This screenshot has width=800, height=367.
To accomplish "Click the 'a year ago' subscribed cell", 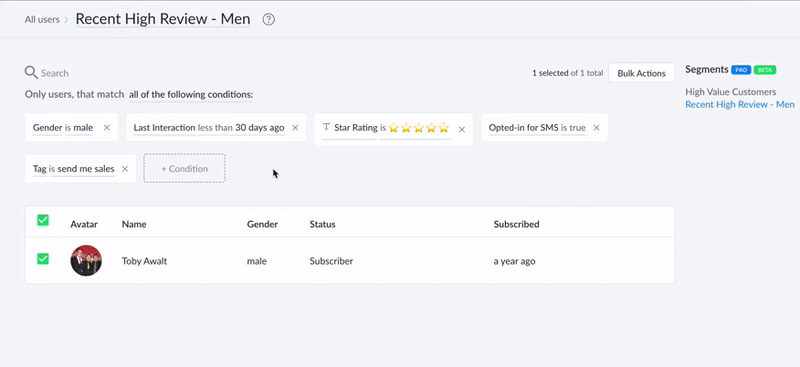I will [514, 261].
